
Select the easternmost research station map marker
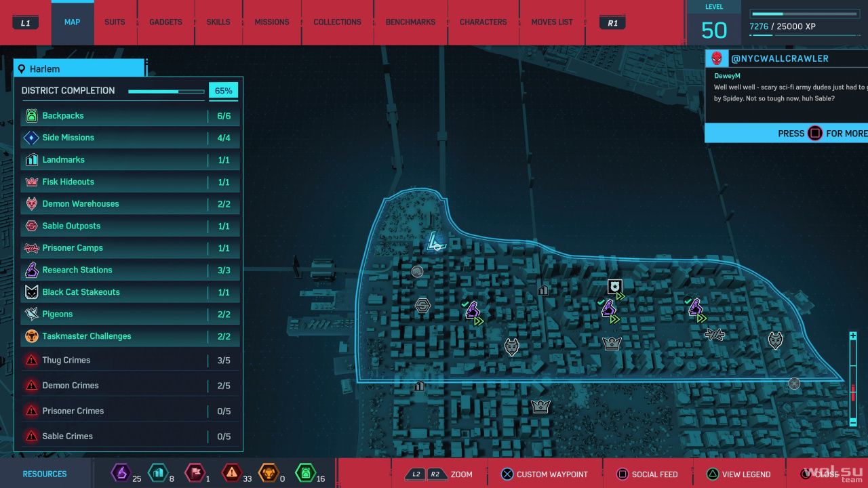point(695,308)
